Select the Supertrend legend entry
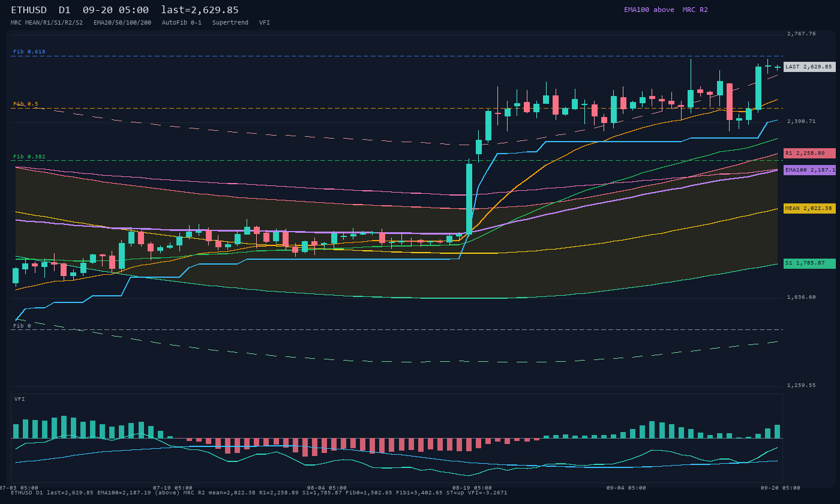The width and height of the screenshot is (840, 504). tap(230, 23)
